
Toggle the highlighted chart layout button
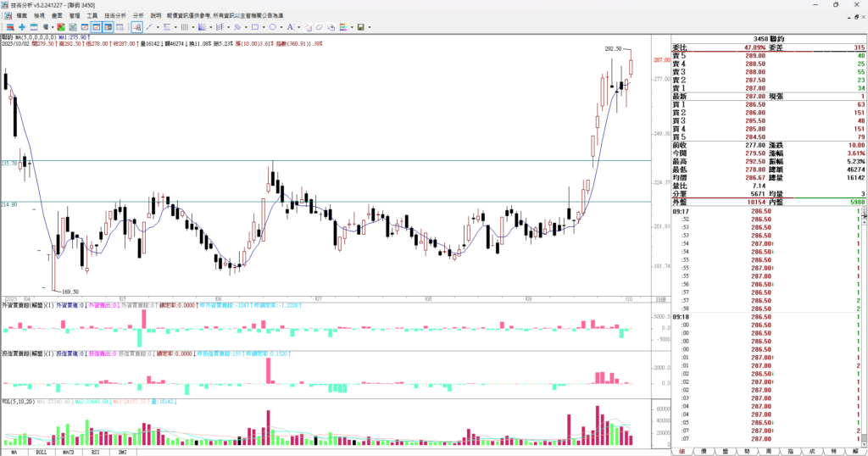click(97, 27)
